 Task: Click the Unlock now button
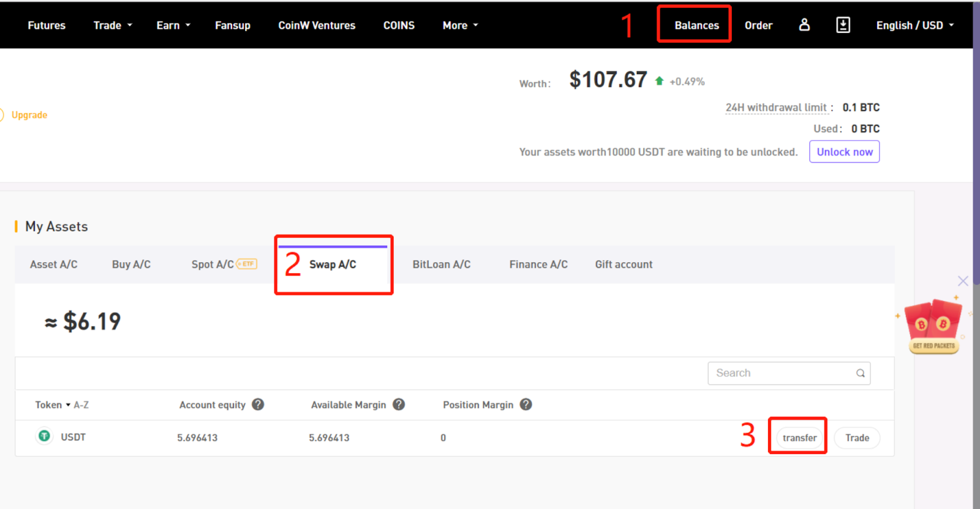844,152
